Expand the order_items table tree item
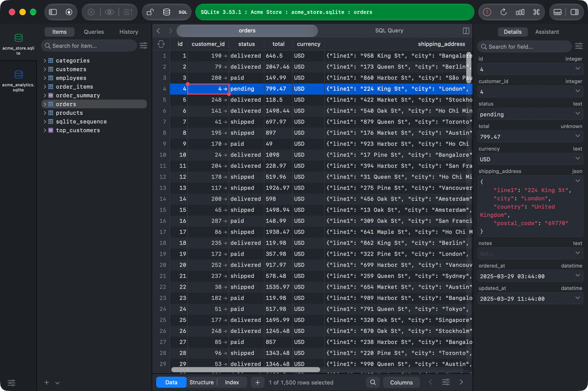Screen dimensions: 588x391 coord(45,87)
